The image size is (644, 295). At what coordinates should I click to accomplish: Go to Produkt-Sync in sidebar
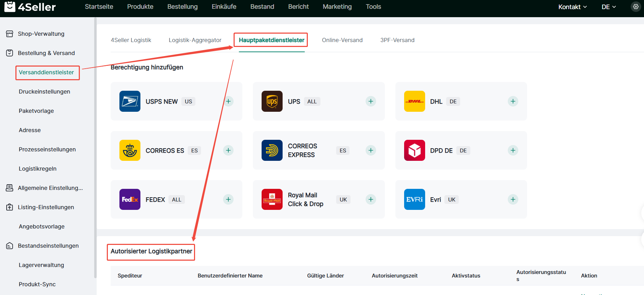click(x=37, y=284)
